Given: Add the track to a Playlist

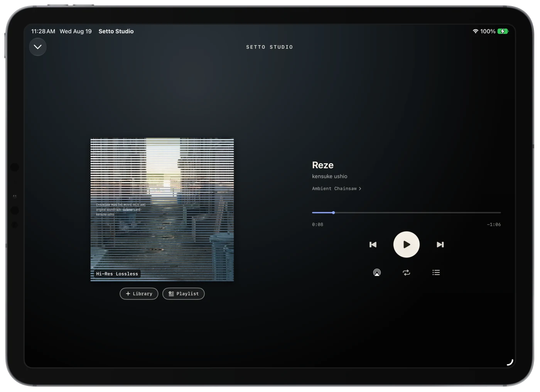Looking at the screenshot, I should 183,294.
